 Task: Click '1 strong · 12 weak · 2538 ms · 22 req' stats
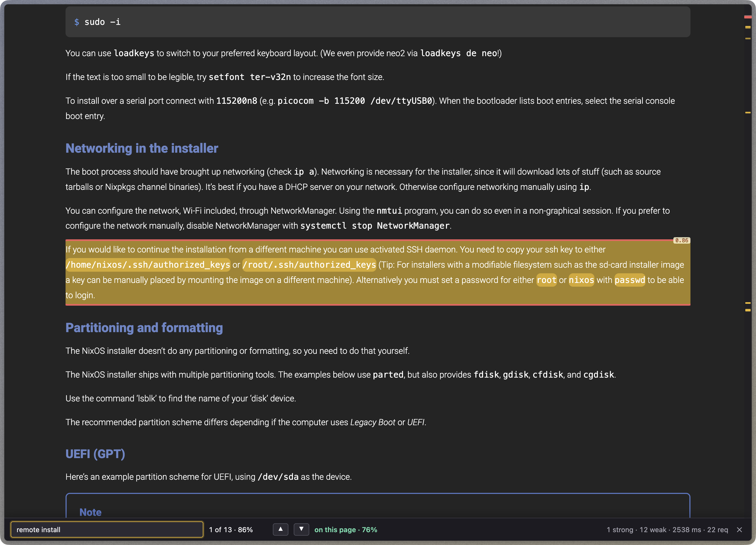pos(667,530)
